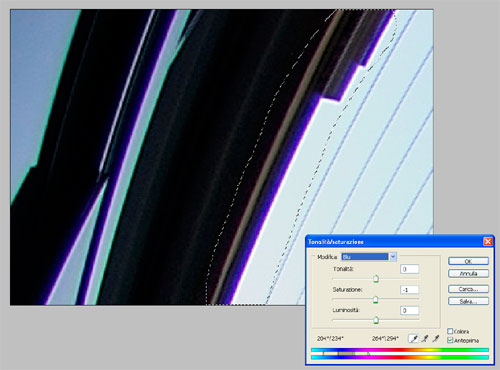500x370 pixels.
Task: Click the Annulla button
Action: point(468,274)
